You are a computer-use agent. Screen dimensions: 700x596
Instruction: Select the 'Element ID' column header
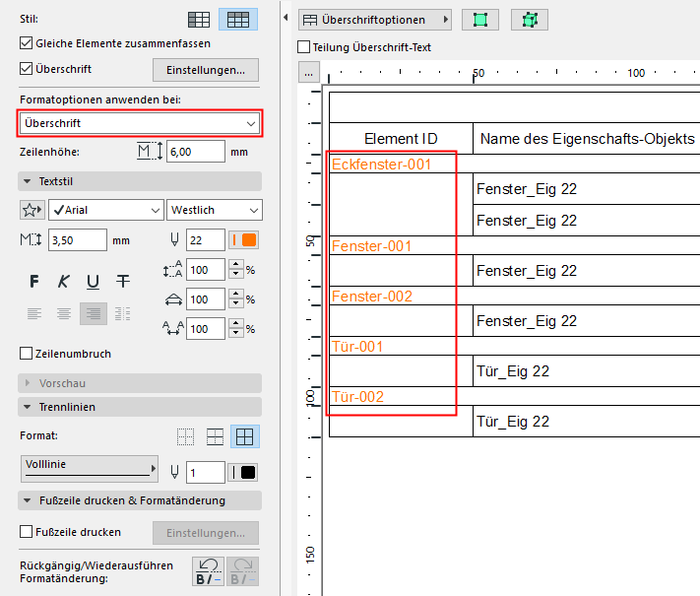point(401,139)
